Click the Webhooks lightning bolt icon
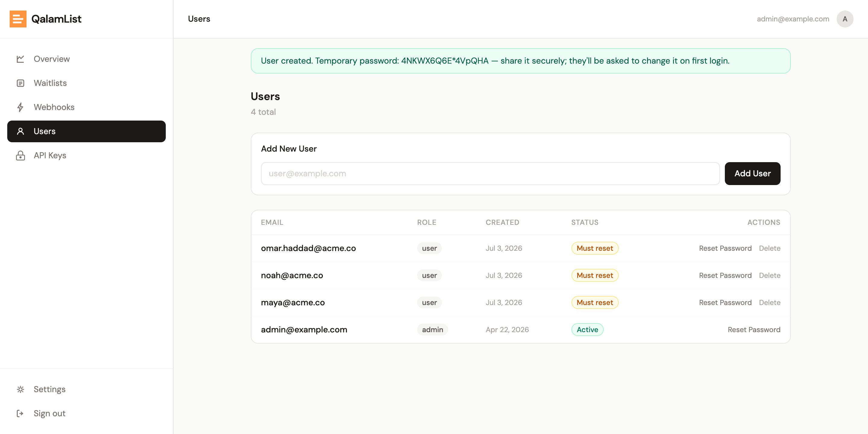This screenshot has height=434, width=868. (20, 107)
